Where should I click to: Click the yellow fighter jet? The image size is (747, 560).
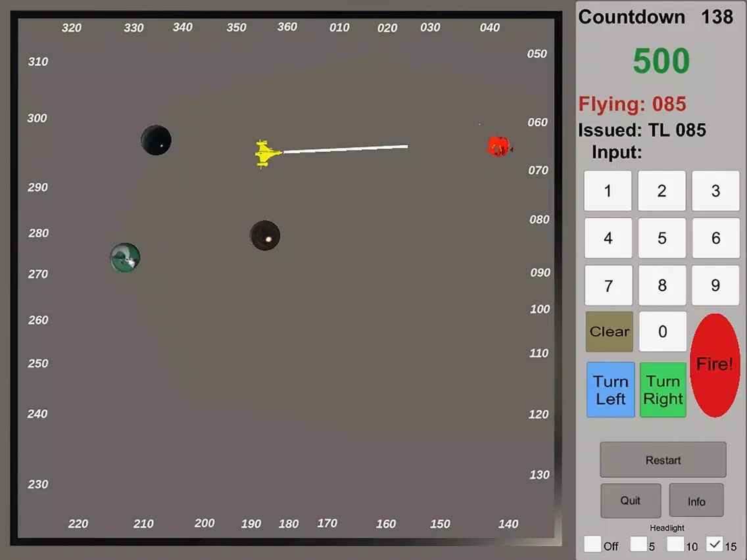(268, 153)
